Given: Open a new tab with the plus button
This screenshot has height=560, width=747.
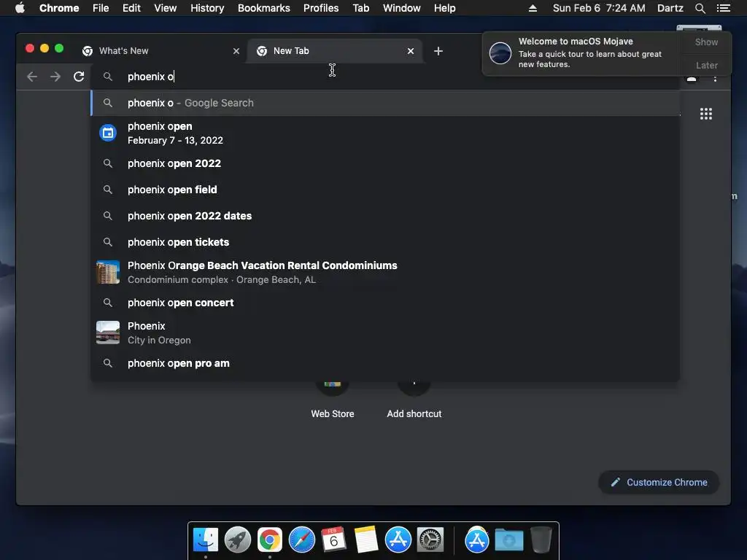Looking at the screenshot, I should click(438, 51).
